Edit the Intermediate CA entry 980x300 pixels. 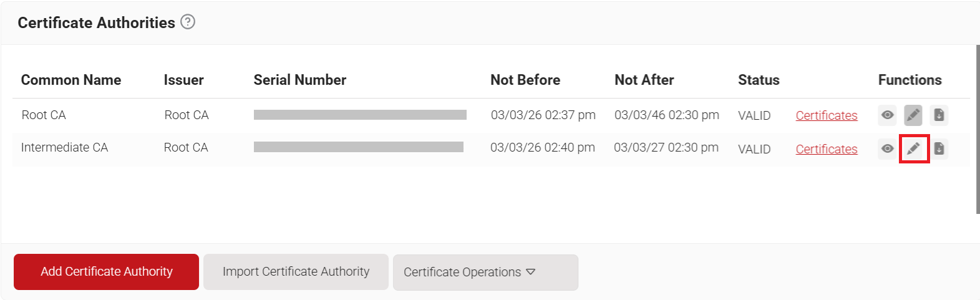pyautogui.click(x=914, y=149)
